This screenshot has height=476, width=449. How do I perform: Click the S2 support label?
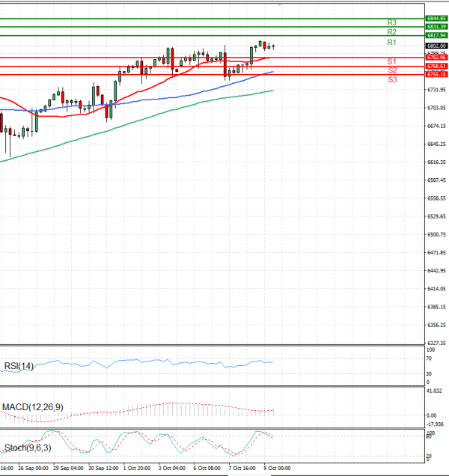(391, 70)
